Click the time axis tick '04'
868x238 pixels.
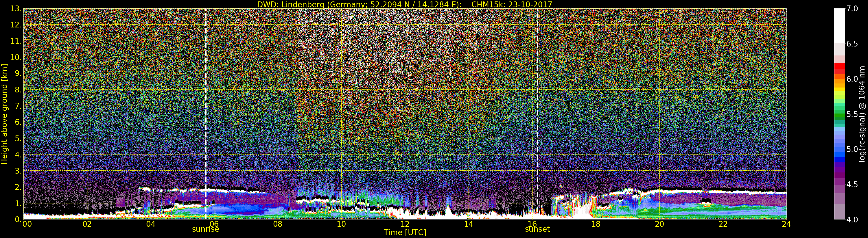pos(151,224)
